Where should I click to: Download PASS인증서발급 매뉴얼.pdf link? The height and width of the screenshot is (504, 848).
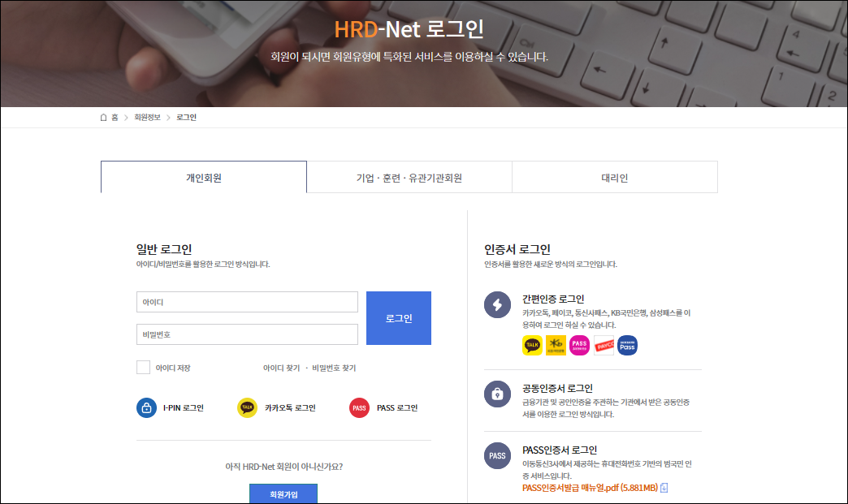[590, 488]
